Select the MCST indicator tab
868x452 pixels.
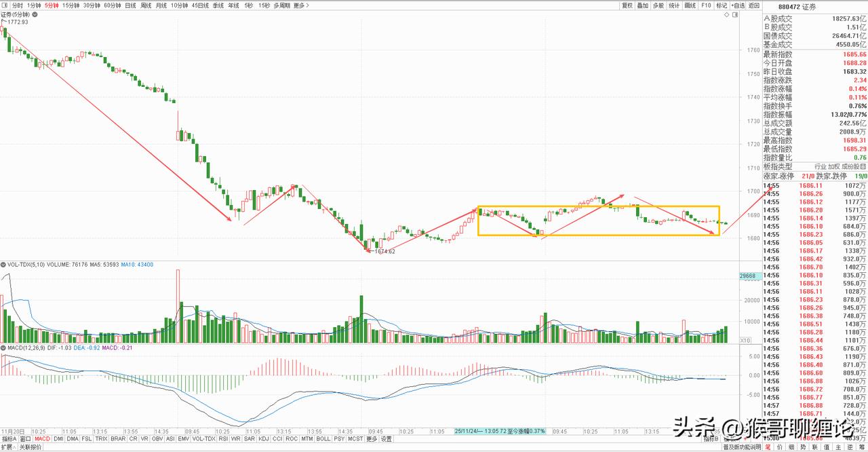click(355, 438)
